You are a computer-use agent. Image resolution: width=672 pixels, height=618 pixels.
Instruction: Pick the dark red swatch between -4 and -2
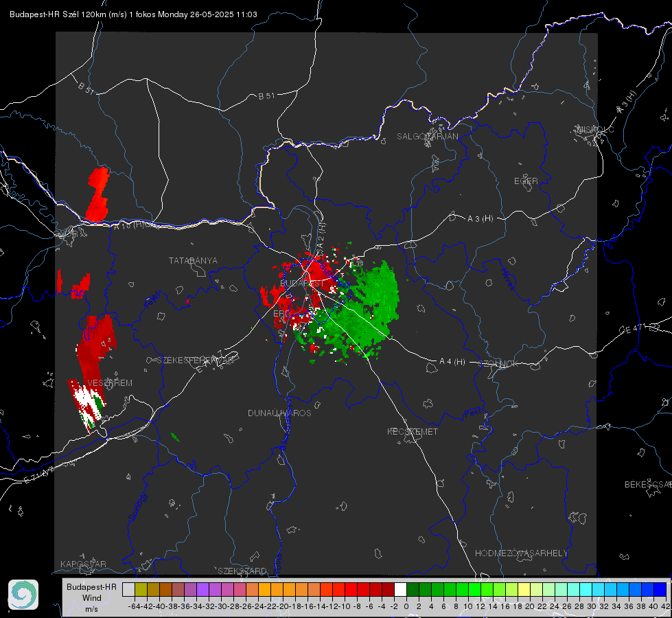click(x=388, y=589)
